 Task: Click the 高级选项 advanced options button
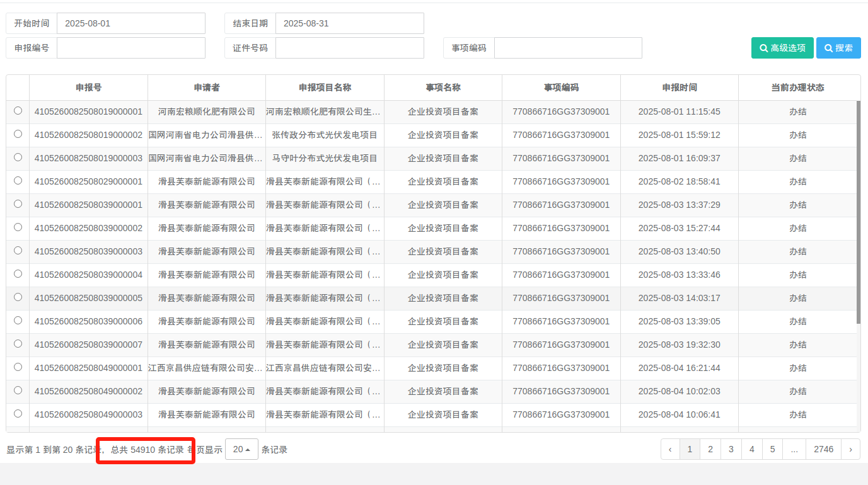(782, 48)
